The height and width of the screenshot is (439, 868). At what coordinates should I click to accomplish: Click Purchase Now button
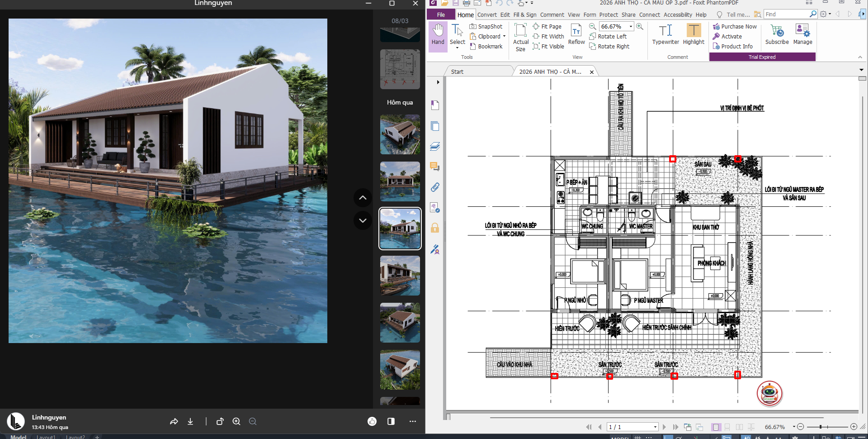tap(735, 27)
